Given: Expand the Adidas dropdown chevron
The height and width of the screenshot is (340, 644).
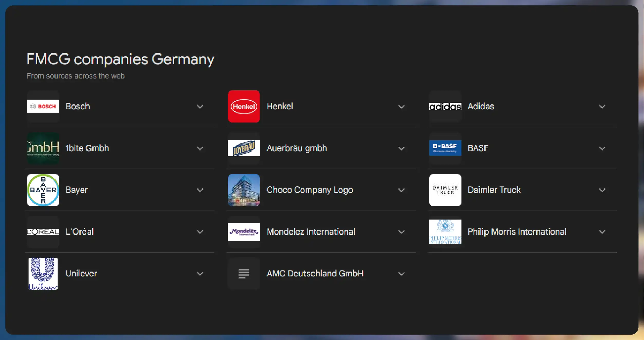Looking at the screenshot, I should click(x=602, y=106).
